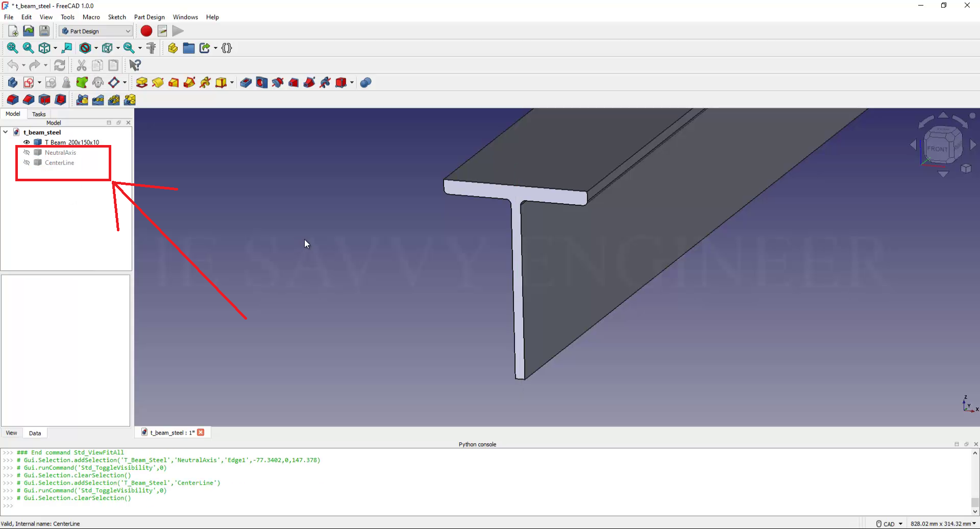Select the Revolution tool
The height and width of the screenshot is (529, 980).
tap(158, 83)
